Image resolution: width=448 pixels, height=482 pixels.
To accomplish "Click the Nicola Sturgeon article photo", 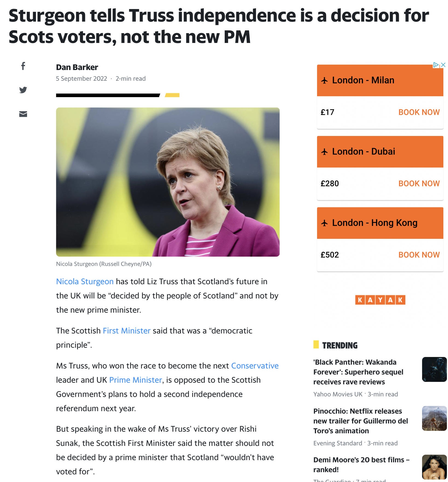I will 168,182.
